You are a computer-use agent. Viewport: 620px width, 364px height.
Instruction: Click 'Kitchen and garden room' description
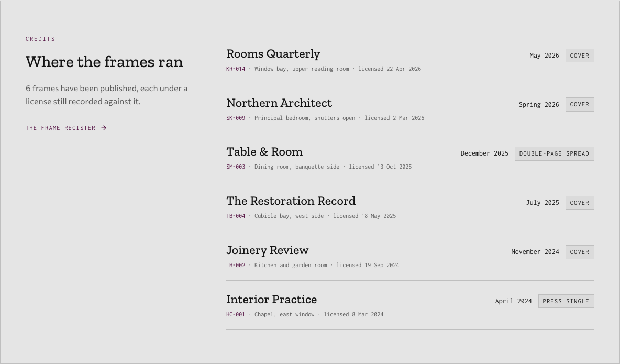tap(291, 265)
